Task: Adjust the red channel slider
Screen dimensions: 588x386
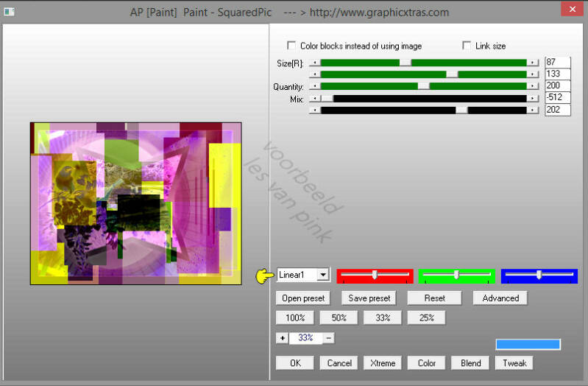Action: [x=375, y=276]
